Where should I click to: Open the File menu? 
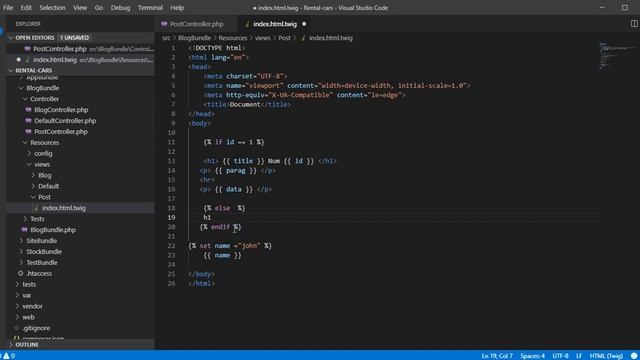8,8
